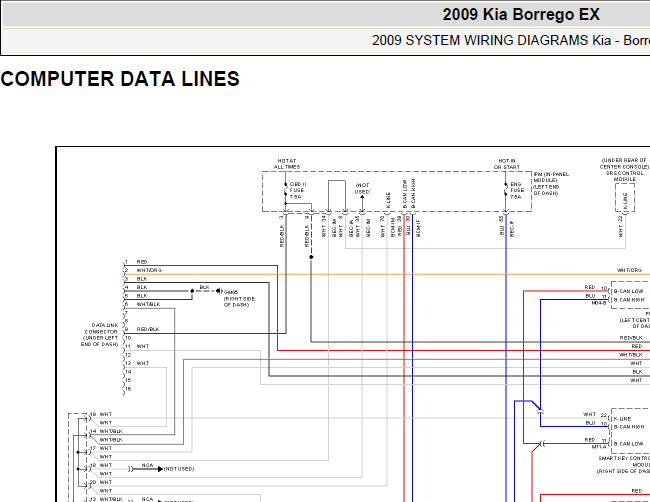The height and width of the screenshot is (502, 650).
Task: Click "WHT/BLK" label at right edge of diagram
Action: click(631, 355)
